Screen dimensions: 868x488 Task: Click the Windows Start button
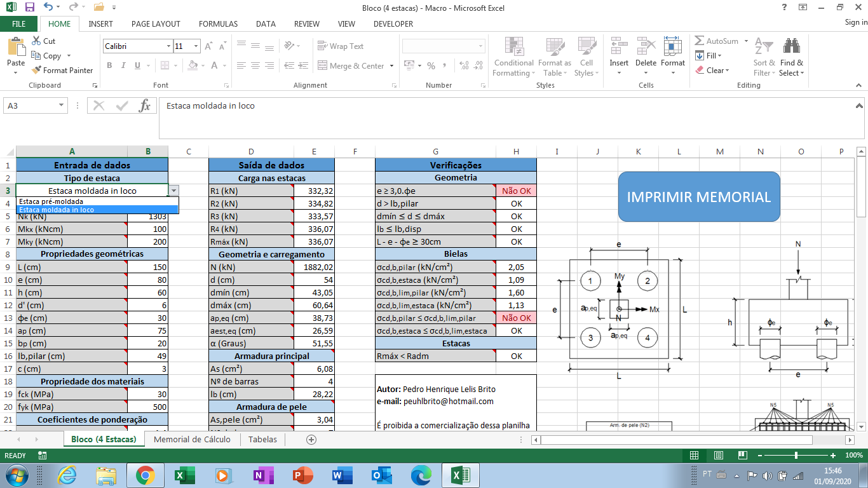tap(15, 475)
